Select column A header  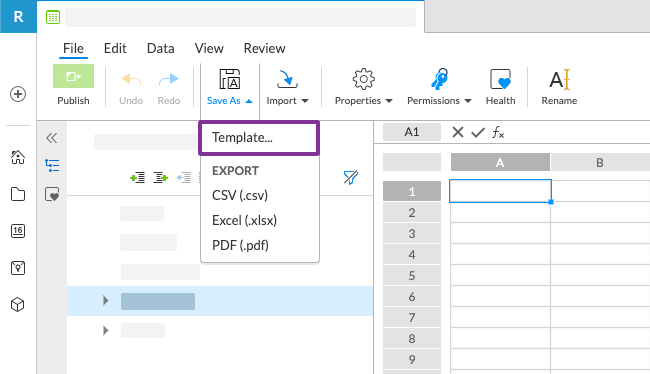500,162
